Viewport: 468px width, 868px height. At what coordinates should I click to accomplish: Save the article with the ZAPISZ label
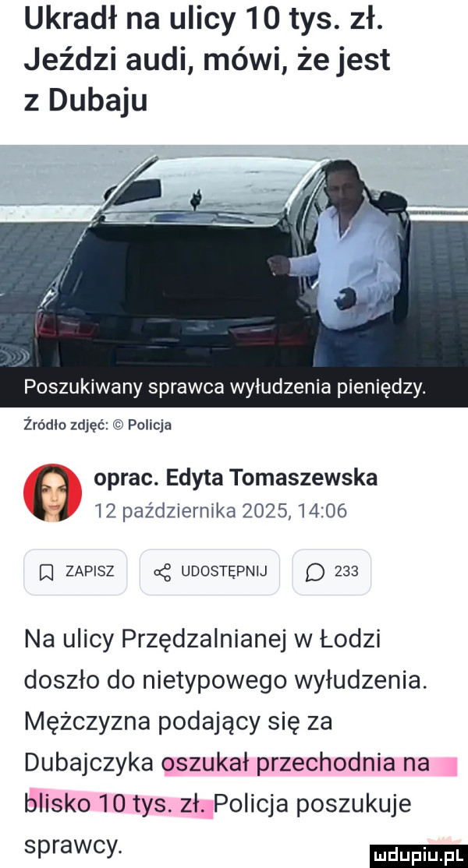click(x=90, y=572)
